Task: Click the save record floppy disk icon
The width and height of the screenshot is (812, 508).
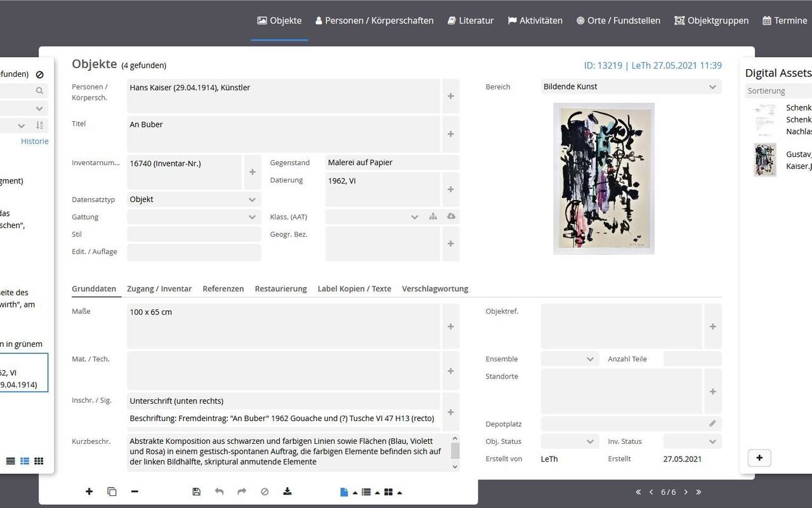Action: point(196,491)
